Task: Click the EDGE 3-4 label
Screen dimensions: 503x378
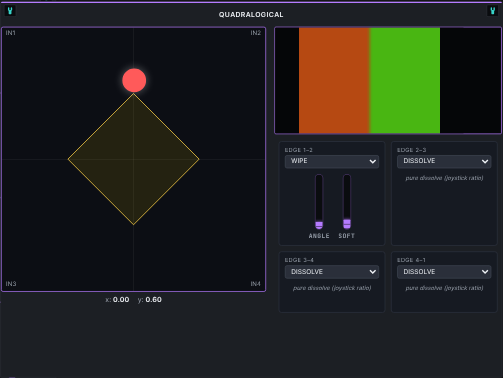Action: point(299,260)
